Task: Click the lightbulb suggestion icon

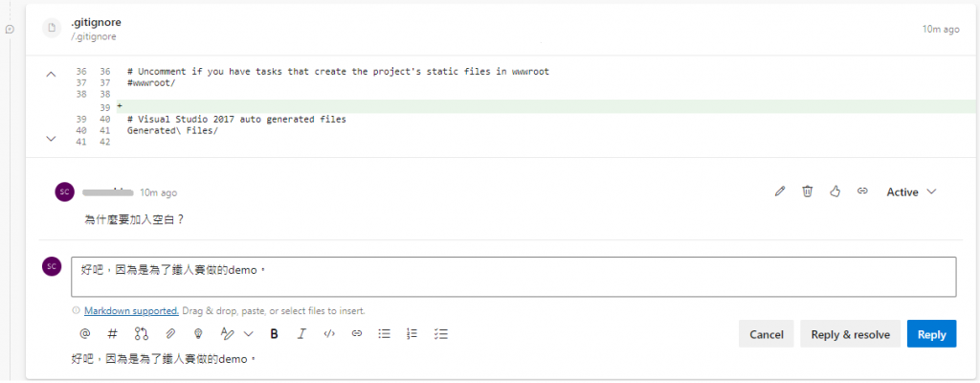Action: point(198,334)
